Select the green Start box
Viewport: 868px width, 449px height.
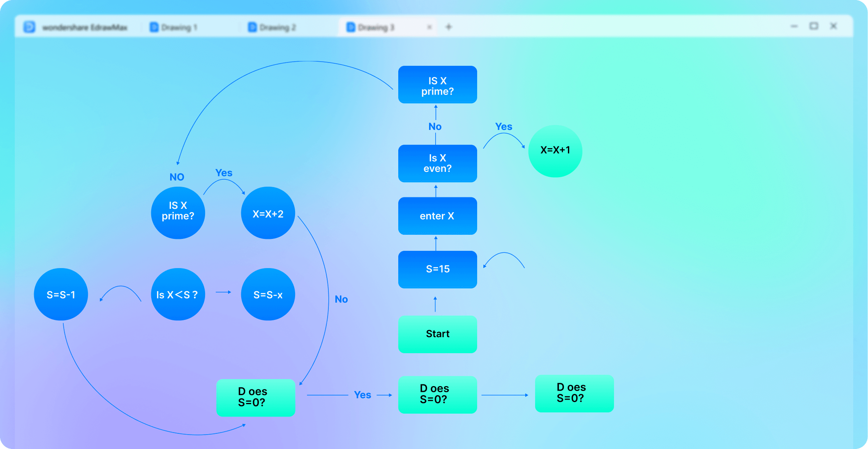pyautogui.click(x=437, y=334)
